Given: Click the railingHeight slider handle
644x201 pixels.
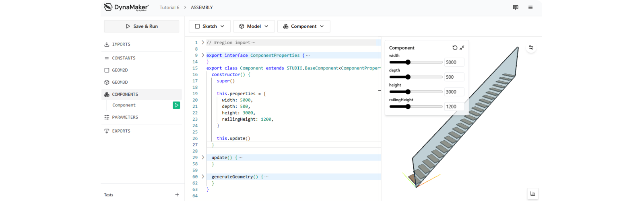Looking at the screenshot, I should point(408,107).
